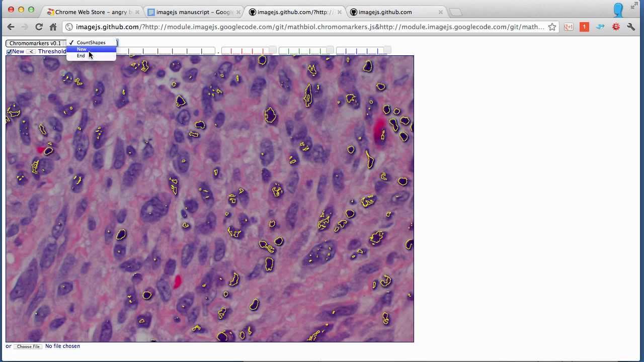The width and height of the screenshot is (644, 362).
Task: Click the blue channel slider
Action: tap(363, 51)
